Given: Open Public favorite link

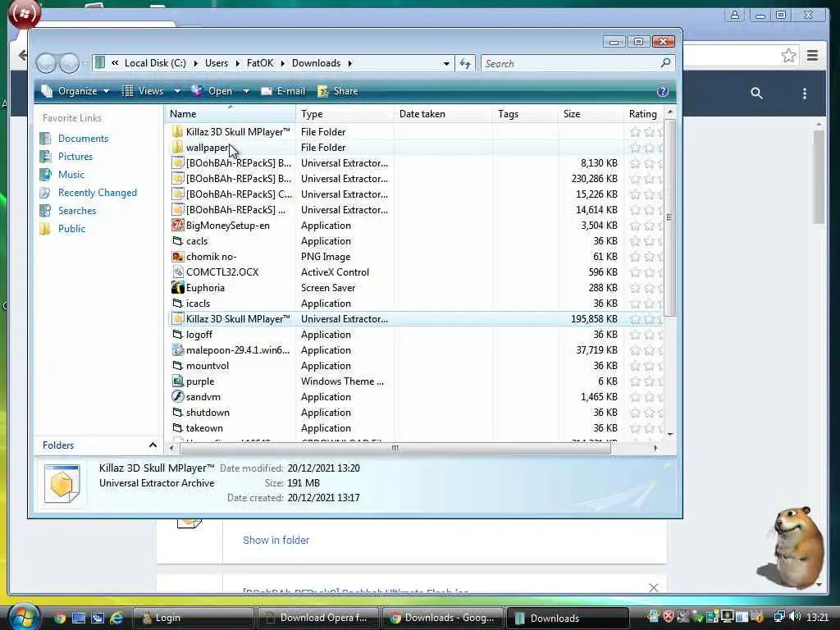Looking at the screenshot, I should pos(71,229).
